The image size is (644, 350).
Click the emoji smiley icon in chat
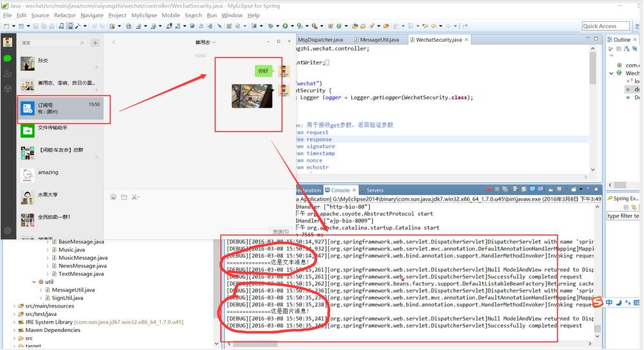[113, 197]
